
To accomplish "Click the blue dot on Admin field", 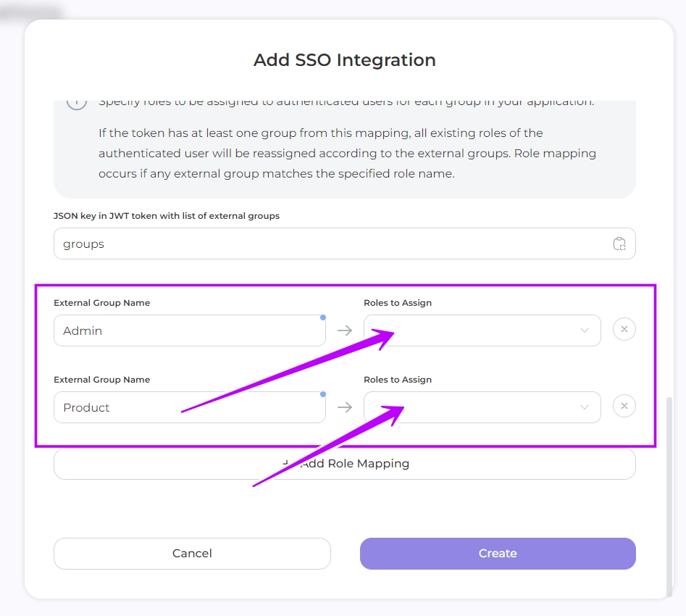I will tap(323, 317).
